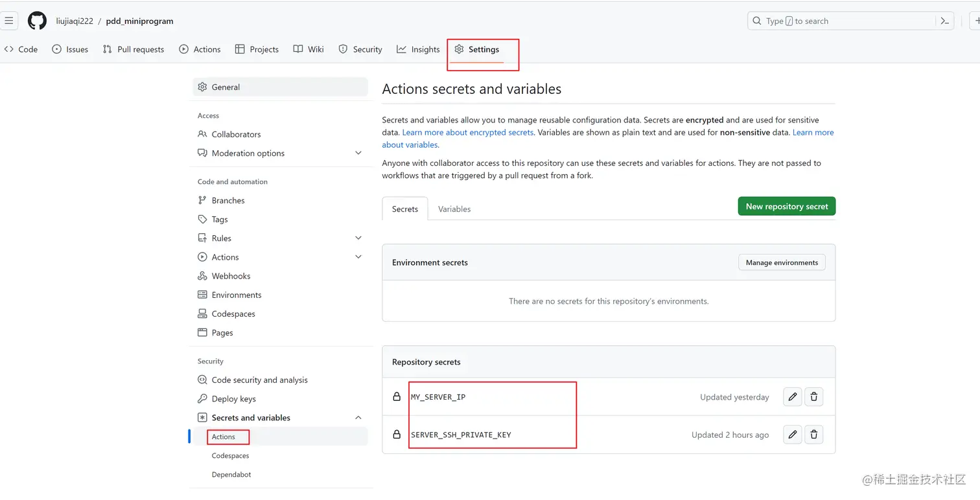Image resolution: width=980 pixels, height=500 pixels.
Task: Open Code security and analysis settings
Action: 259,380
